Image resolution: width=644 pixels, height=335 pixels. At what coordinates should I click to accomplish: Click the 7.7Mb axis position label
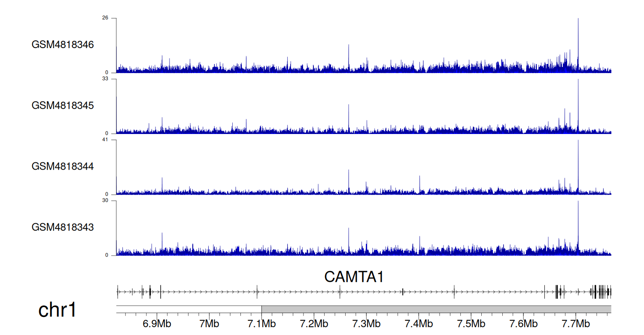tap(576, 323)
